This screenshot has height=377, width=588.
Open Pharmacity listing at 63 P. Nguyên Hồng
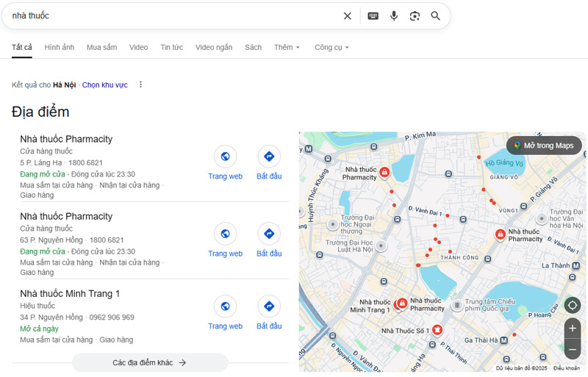pos(66,217)
